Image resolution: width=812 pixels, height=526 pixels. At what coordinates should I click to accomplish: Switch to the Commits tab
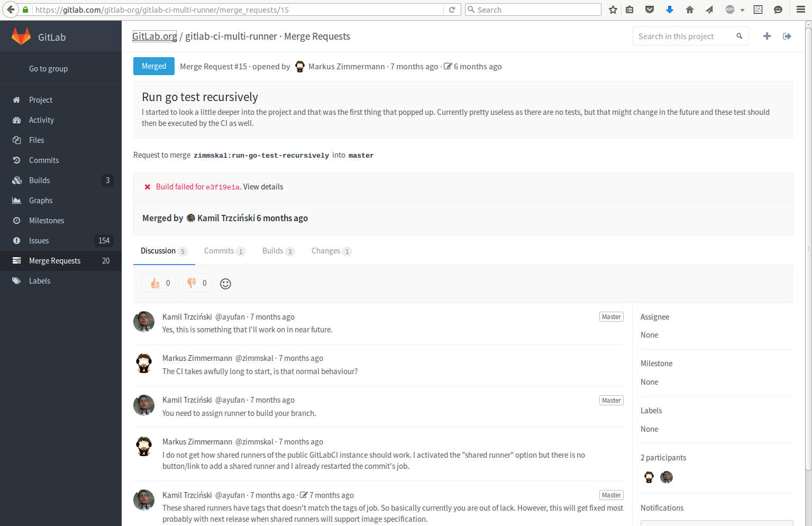click(224, 251)
